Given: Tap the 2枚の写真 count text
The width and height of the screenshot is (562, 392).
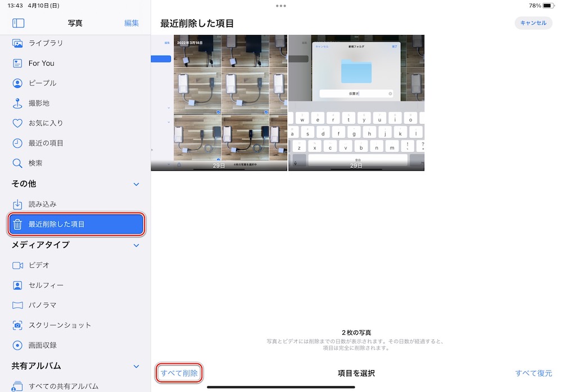Looking at the screenshot, I should tap(356, 332).
